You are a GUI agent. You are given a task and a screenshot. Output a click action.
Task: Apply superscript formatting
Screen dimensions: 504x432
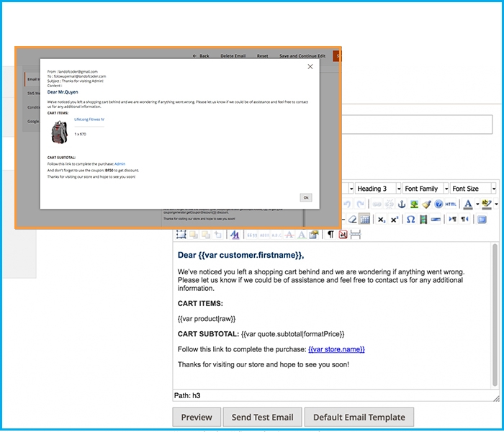point(394,220)
